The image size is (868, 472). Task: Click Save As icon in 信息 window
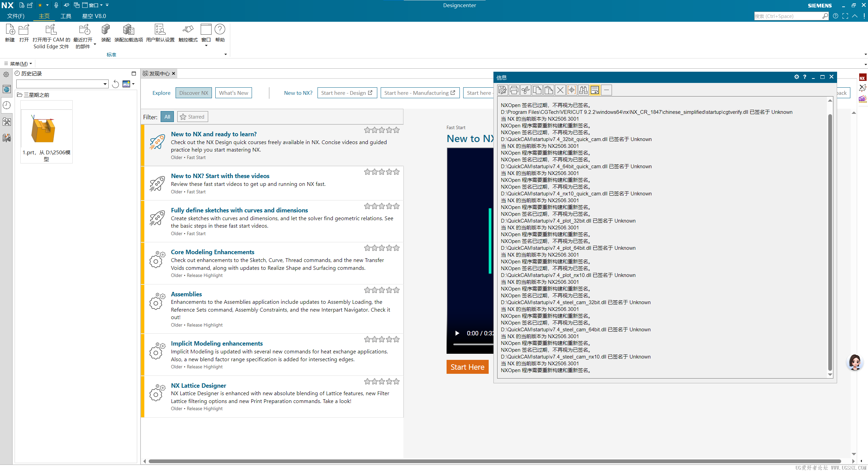(x=503, y=90)
